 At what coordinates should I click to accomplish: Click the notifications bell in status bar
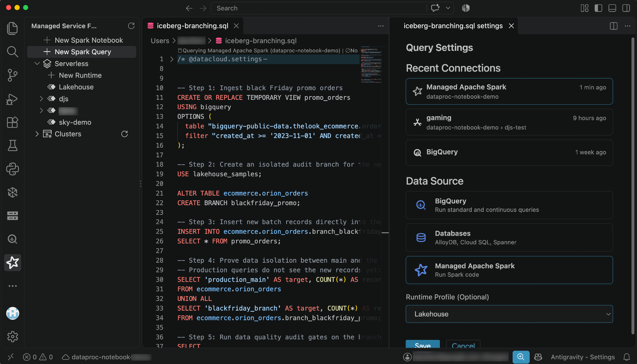(x=627, y=357)
